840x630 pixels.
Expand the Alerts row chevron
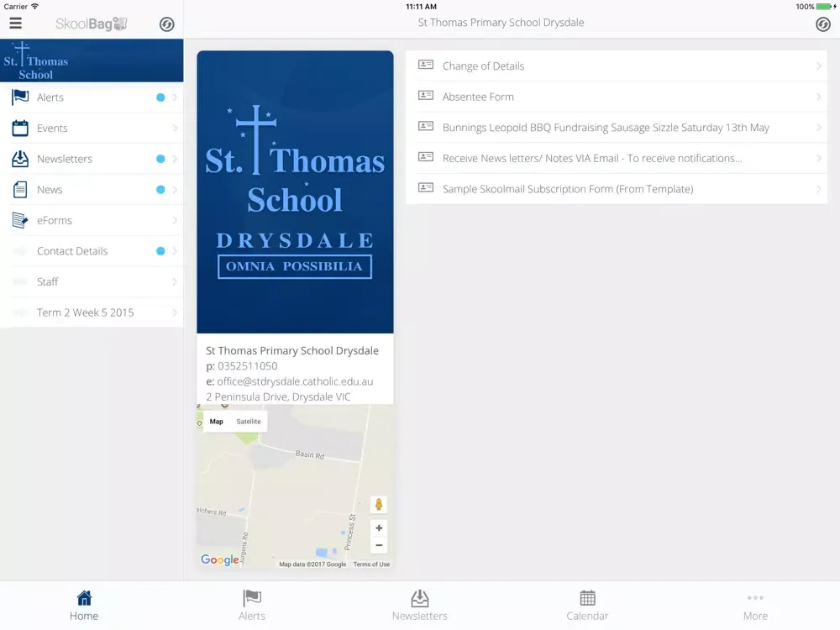(x=175, y=97)
